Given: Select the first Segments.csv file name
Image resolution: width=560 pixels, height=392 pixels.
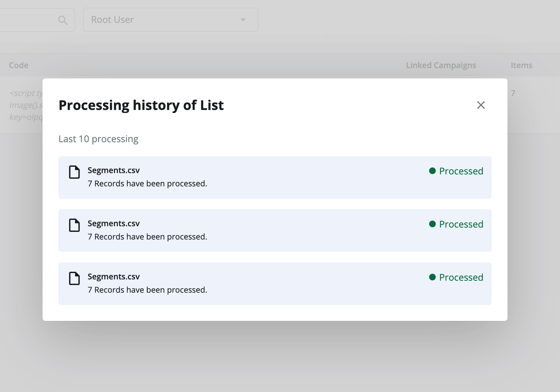Looking at the screenshot, I should point(114,170).
